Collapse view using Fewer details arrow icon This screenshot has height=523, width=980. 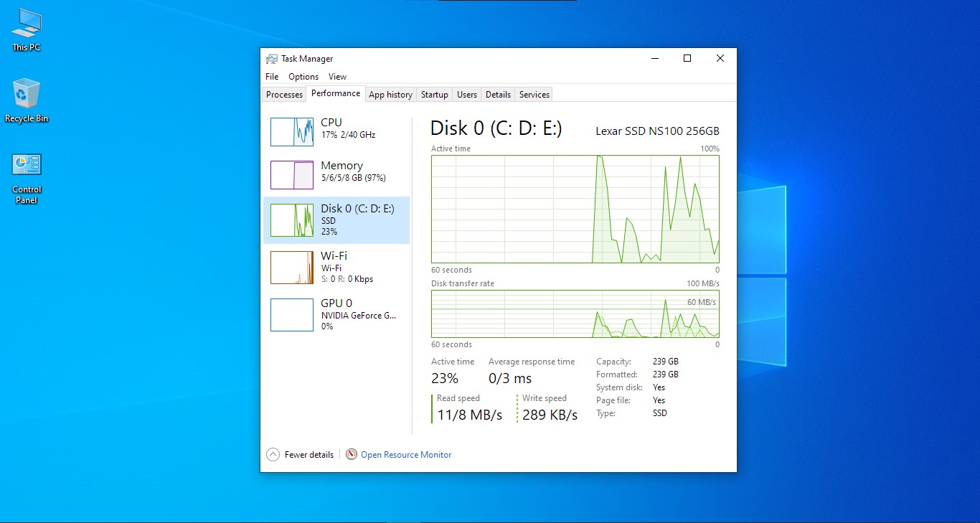coord(273,454)
